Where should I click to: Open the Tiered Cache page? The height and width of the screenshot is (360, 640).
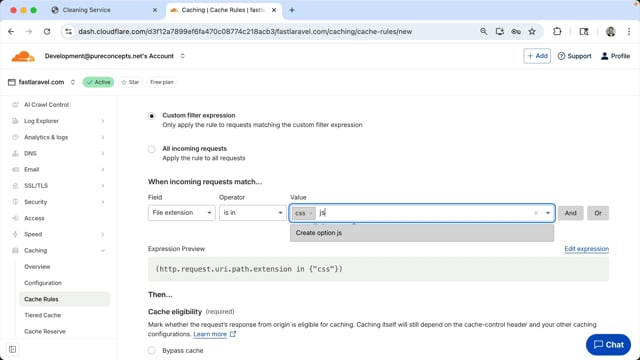tap(42, 315)
